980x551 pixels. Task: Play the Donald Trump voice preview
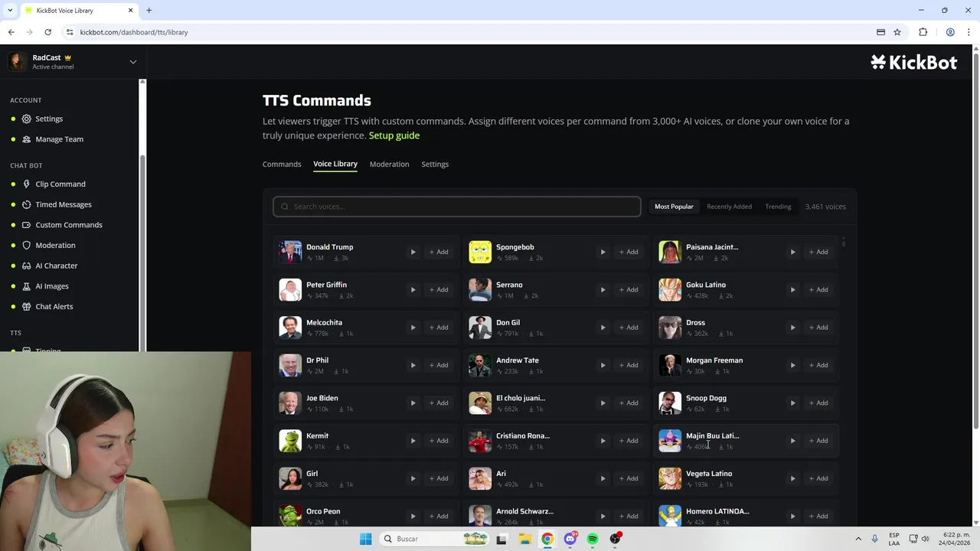click(x=413, y=252)
